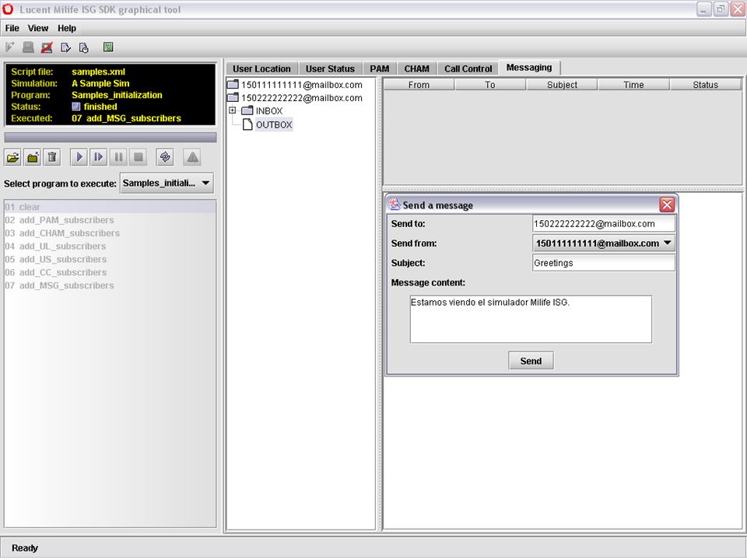The height and width of the screenshot is (560, 747).
Task: Select step 02 add_PAM_subscribers
Action: pyautogui.click(x=110, y=220)
